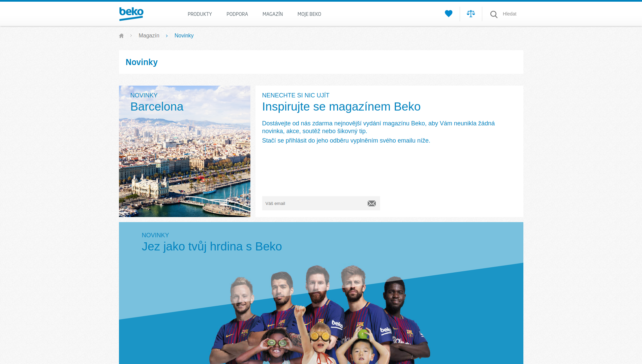Click the Inspirujte se magazínem Beko heading

[341, 107]
